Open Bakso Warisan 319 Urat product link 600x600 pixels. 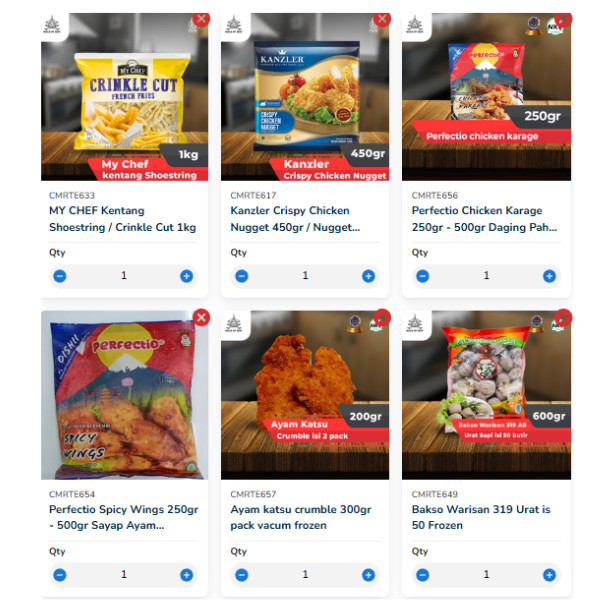[481, 517]
